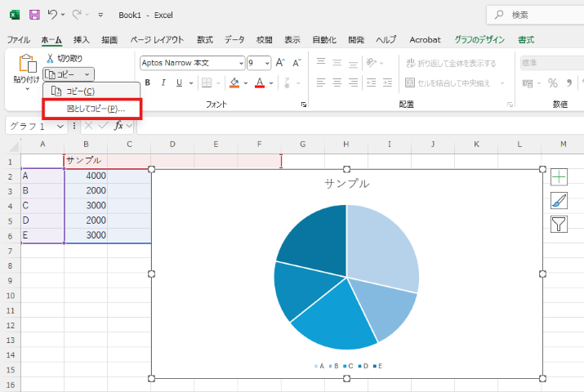
Task: Click the Bottom Align icon
Action: click(353, 63)
